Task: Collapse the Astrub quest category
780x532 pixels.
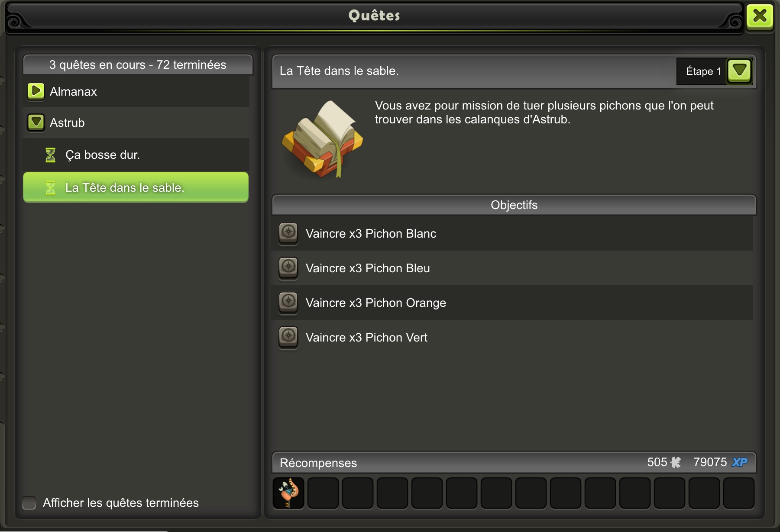Action: (x=36, y=123)
